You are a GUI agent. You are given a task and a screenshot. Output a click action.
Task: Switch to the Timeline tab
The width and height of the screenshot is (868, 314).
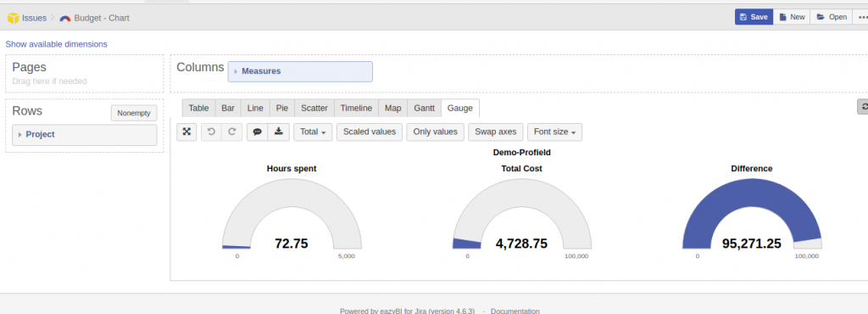point(356,108)
